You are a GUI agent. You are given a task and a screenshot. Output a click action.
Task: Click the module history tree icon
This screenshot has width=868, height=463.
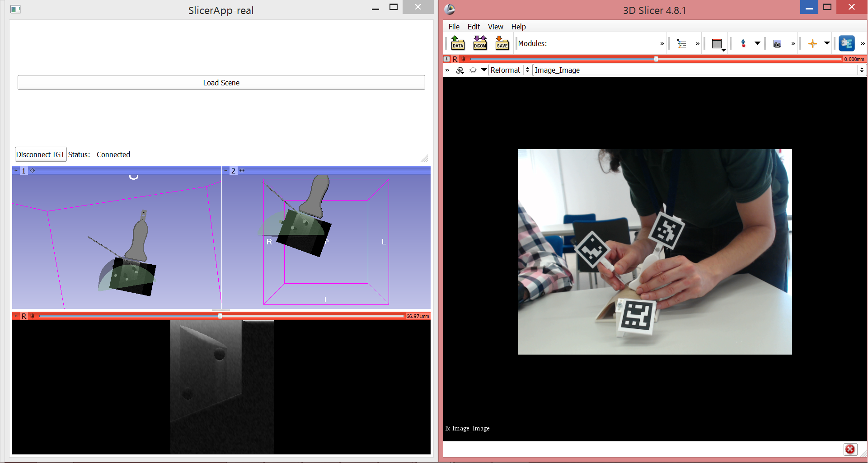coord(681,43)
